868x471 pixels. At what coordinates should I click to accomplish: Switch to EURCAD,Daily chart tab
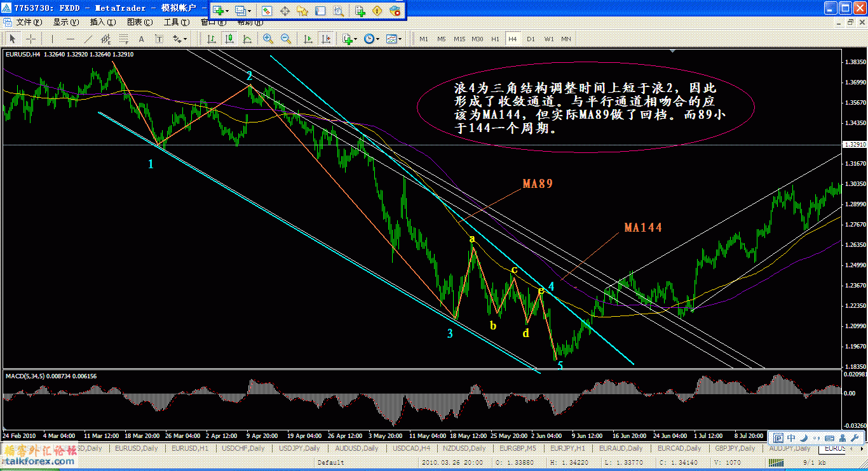coord(680,448)
